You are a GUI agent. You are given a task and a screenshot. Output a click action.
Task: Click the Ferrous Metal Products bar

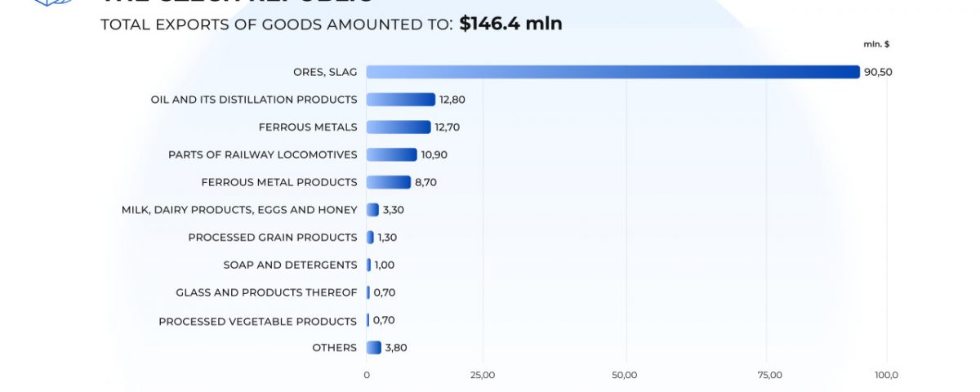pos(388,182)
